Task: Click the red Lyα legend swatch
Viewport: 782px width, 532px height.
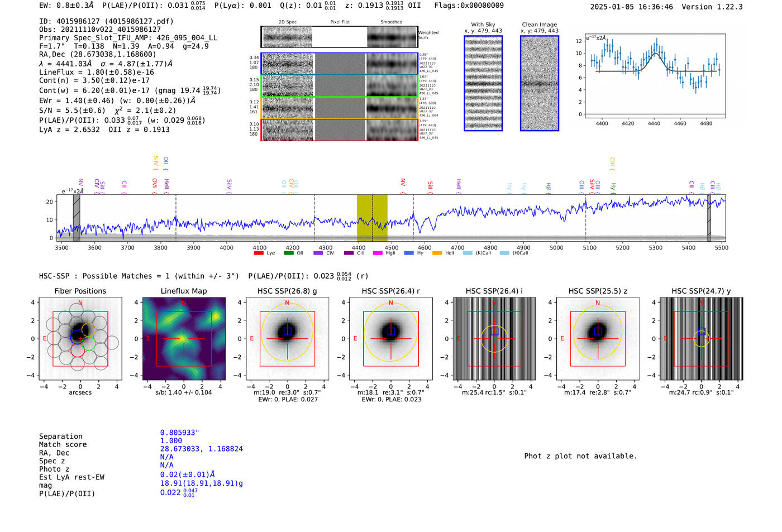Action: (x=258, y=253)
